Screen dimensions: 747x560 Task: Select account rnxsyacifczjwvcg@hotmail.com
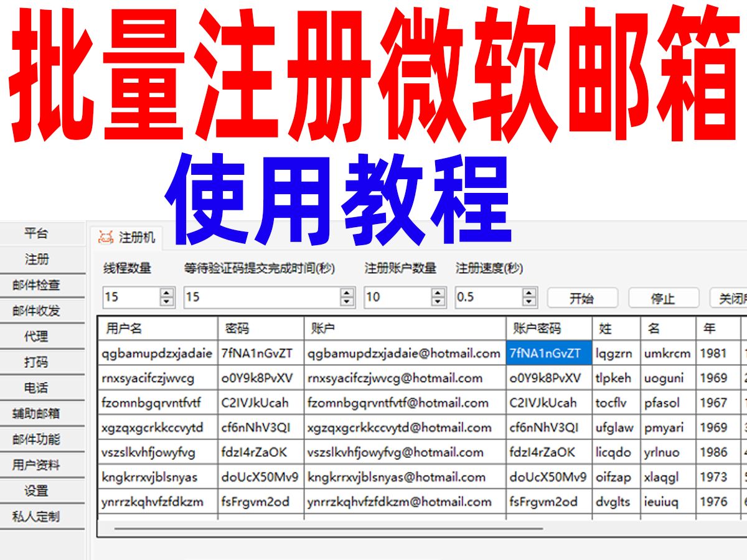pos(405,378)
